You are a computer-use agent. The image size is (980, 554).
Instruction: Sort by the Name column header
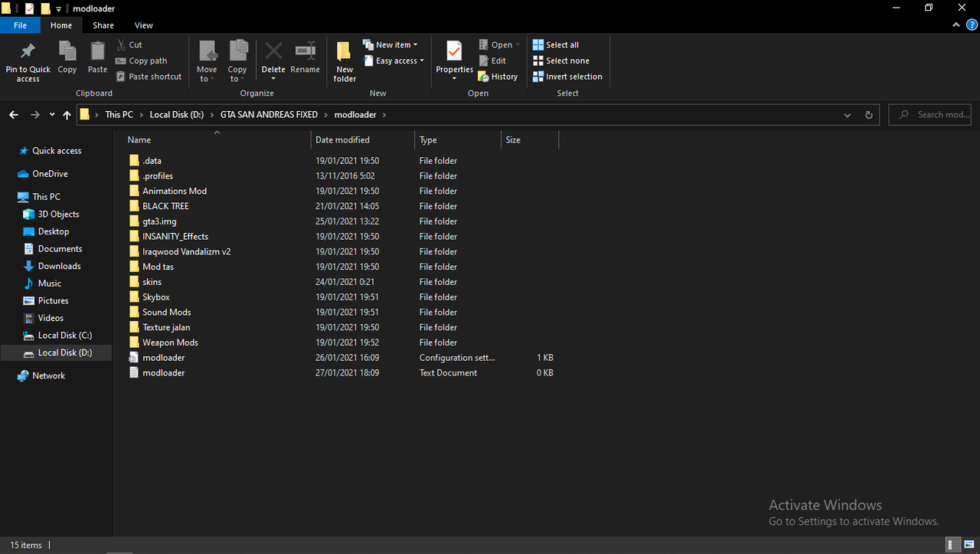pos(217,140)
